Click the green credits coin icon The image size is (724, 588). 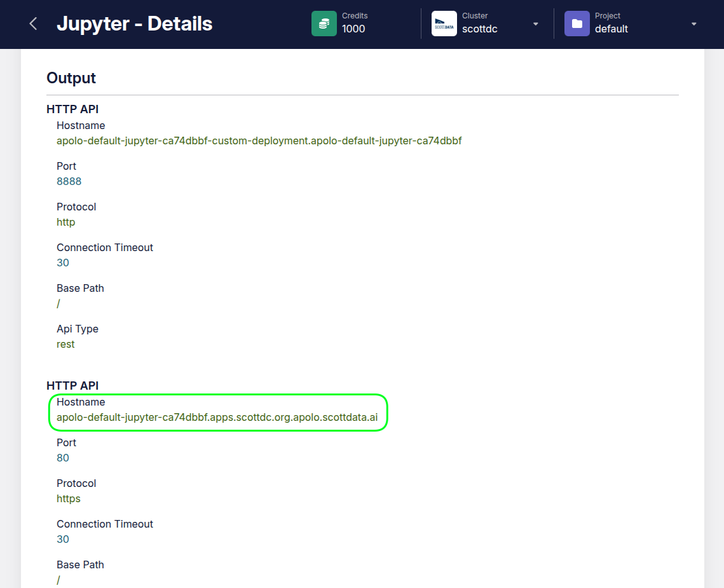click(x=324, y=24)
